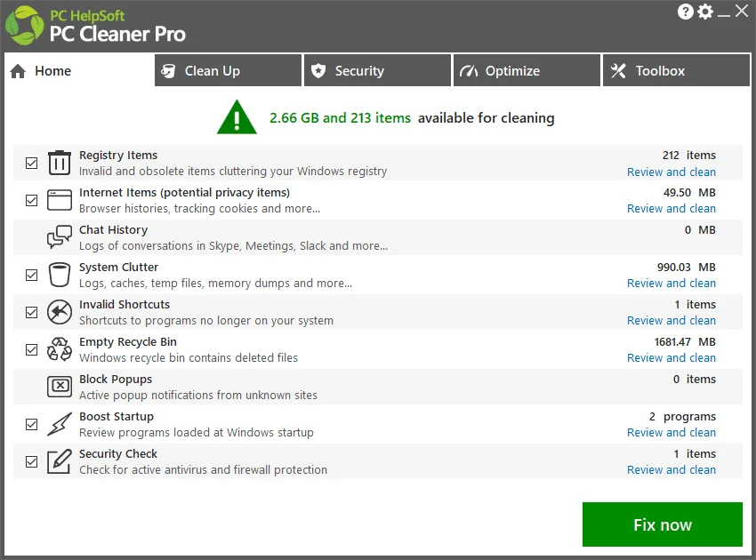Click 'Windows recycle bin contains deleted files'
This screenshot has width=756, height=560.
[189, 358]
